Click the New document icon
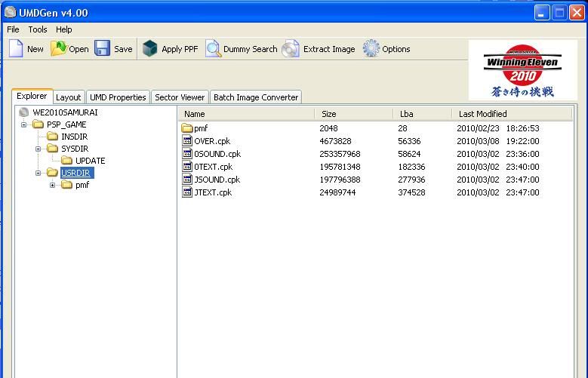The image size is (588, 378). click(x=16, y=49)
